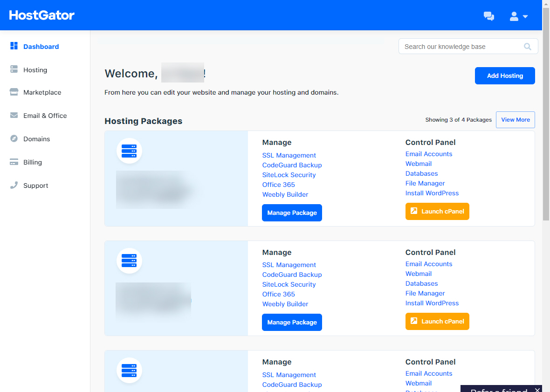Viewport: 550px width, 392px height.
Task: Open Email Accounts in first package
Action: pos(429,154)
